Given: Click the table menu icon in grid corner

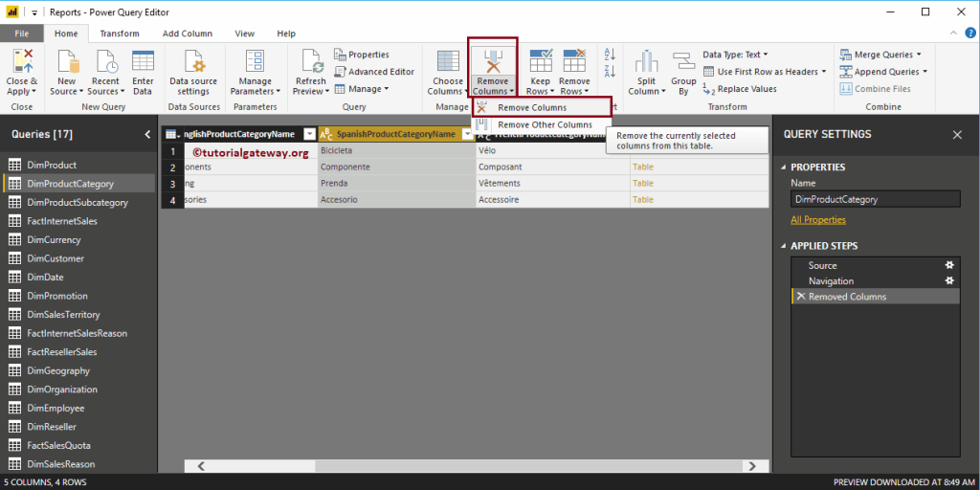Looking at the screenshot, I should [x=172, y=134].
